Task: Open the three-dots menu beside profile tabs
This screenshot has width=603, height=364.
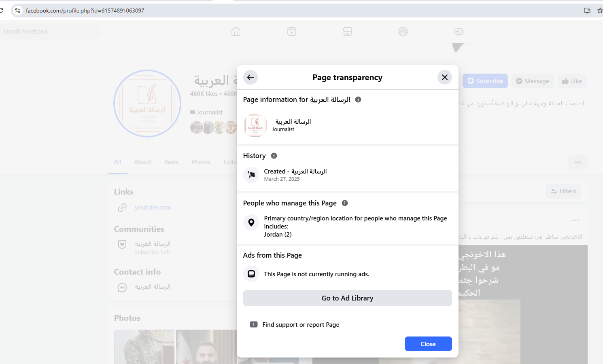Action: pyautogui.click(x=578, y=162)
